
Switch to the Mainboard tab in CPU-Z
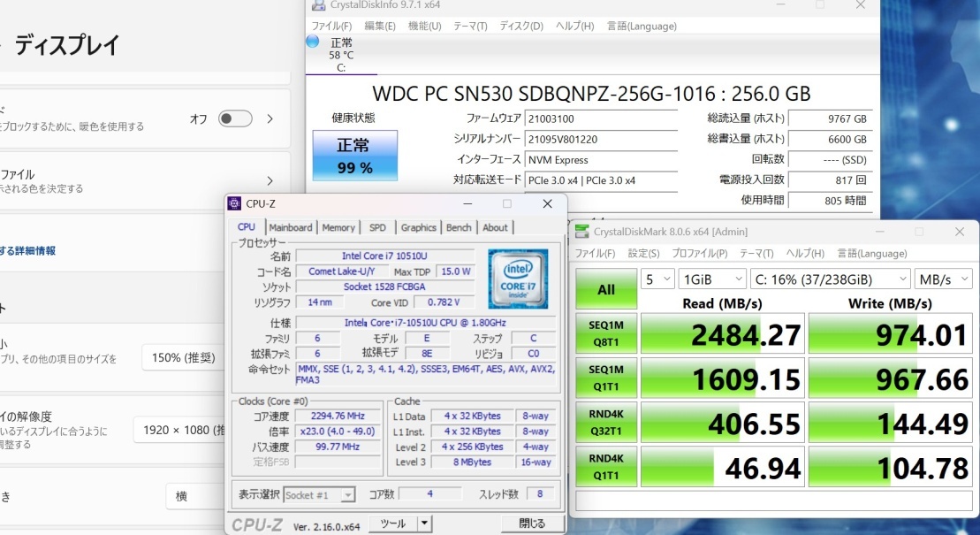pyautogui.click(x=291, y=228)
